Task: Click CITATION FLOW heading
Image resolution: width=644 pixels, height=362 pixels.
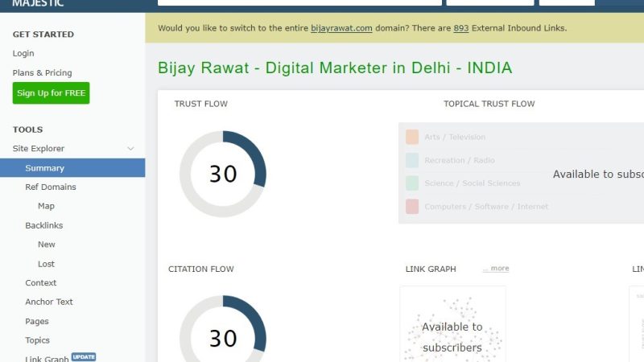Action: coord(200,269)
